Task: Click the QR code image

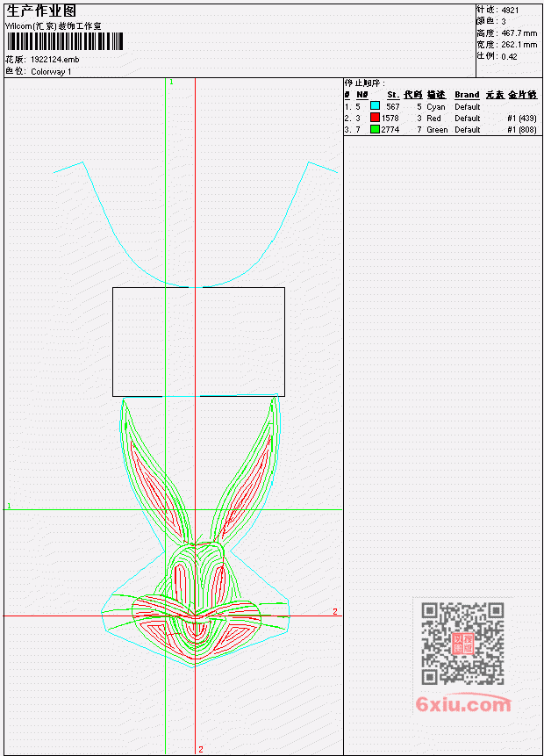Action: pos(462,643)
